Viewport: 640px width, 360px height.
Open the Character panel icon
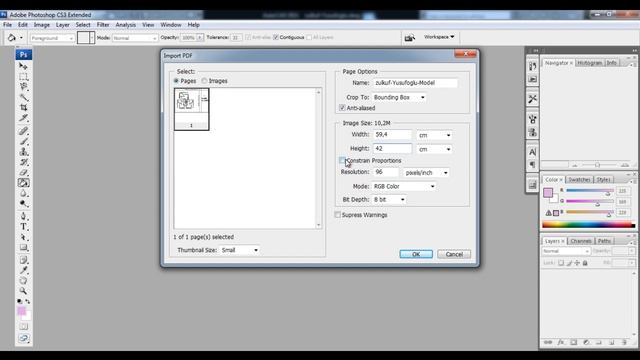coord(532,152)
